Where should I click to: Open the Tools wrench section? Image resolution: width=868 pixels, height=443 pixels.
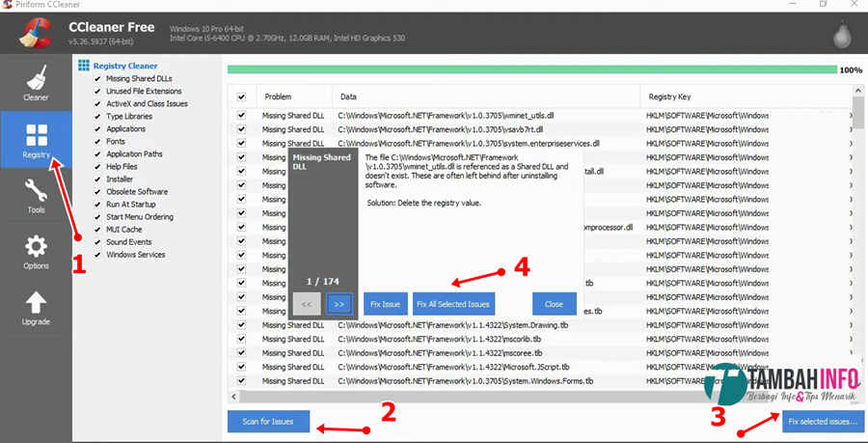[36, 196]
